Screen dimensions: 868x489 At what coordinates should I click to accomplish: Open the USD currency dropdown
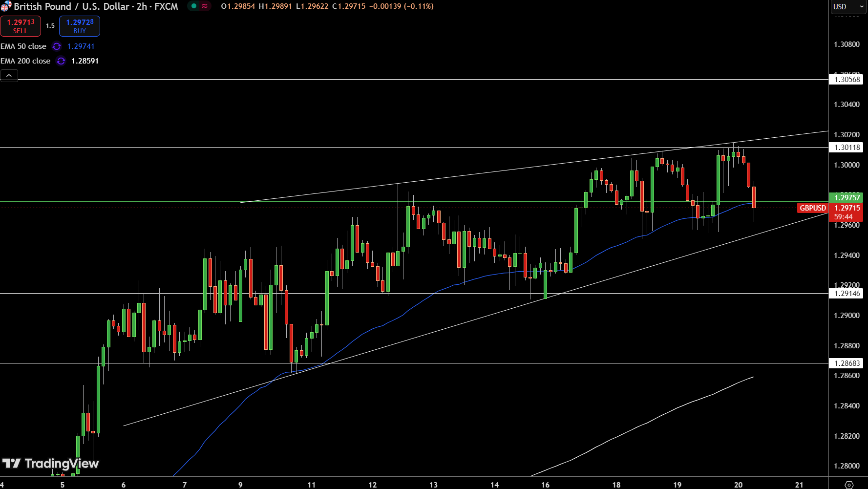pyautogui.click(x=849, y=7)
